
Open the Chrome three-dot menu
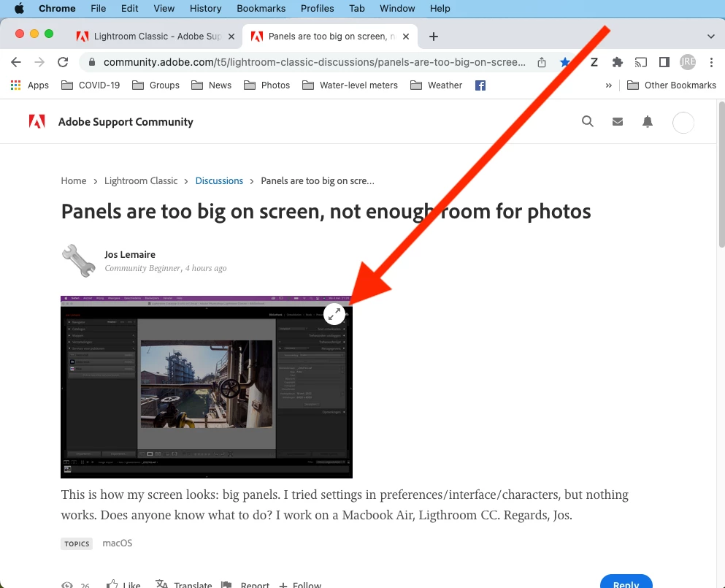(x=711, y=62)
